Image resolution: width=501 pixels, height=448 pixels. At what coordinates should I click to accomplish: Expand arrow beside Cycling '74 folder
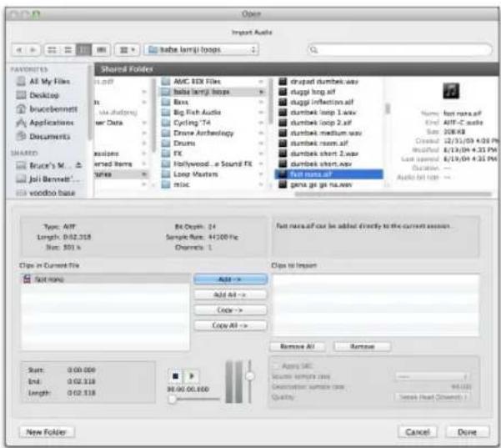point(262,123)
